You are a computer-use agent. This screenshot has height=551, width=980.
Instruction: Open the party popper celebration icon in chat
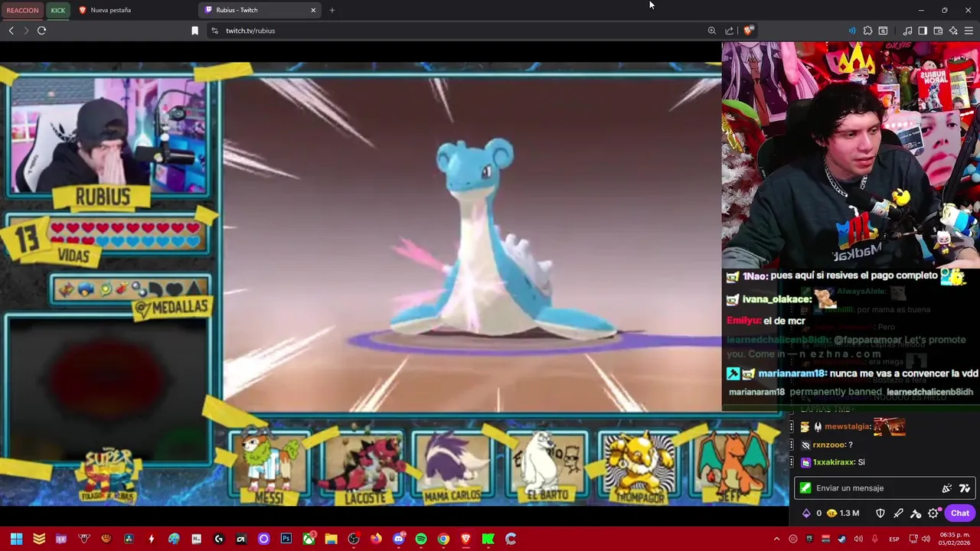[x=947, y=488]
